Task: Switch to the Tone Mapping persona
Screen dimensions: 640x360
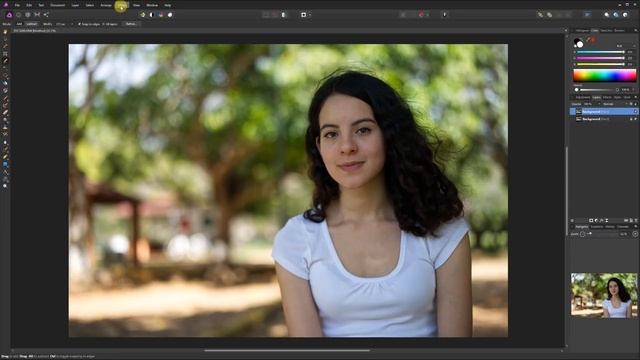Action: [x=37, y=15]
